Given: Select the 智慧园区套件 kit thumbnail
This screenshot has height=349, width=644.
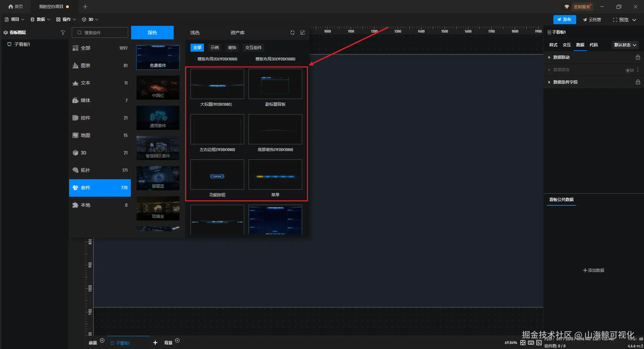Looking at the screenshot, I should [x=158, y=148].
